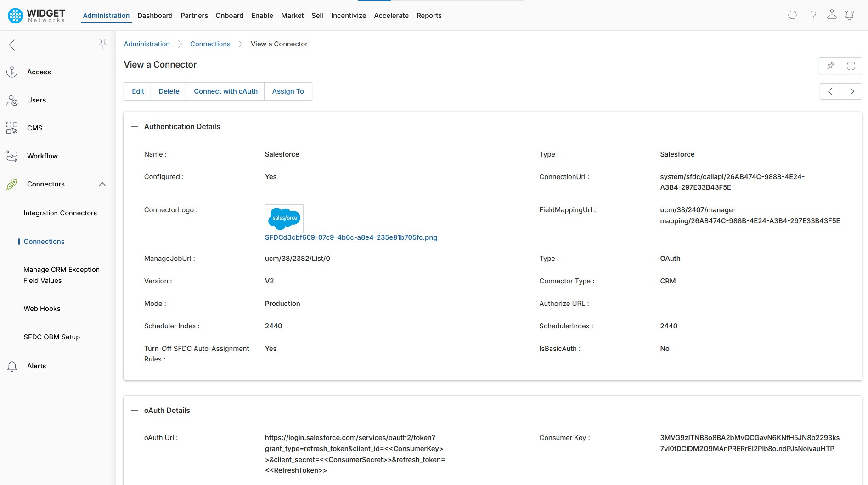Open the Accelerate menu
Screen dimensions: 868x485
click(x=391, y=16)
